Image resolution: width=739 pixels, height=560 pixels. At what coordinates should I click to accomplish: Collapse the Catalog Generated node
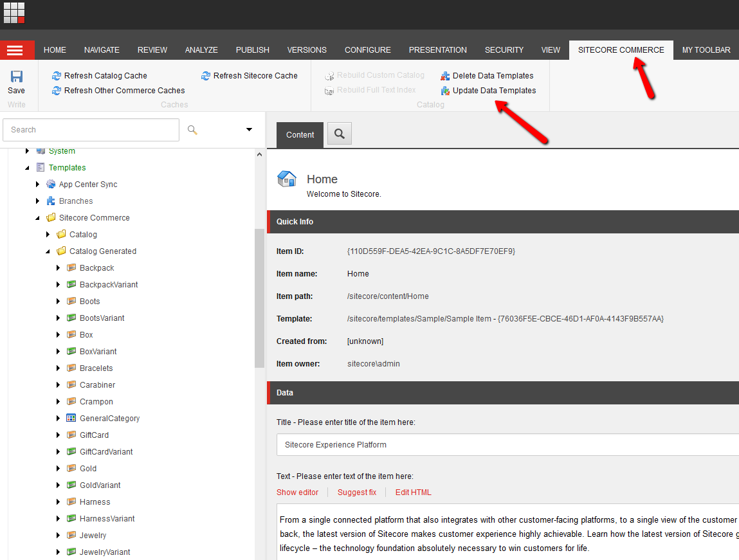coord(48,251)
